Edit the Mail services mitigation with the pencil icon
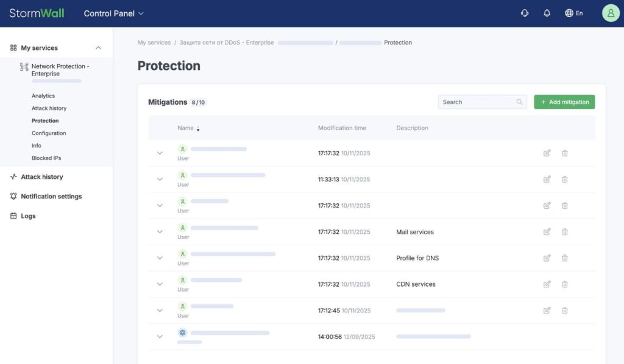Viewport: 624px width, 364px height. (x=547, y=231)
